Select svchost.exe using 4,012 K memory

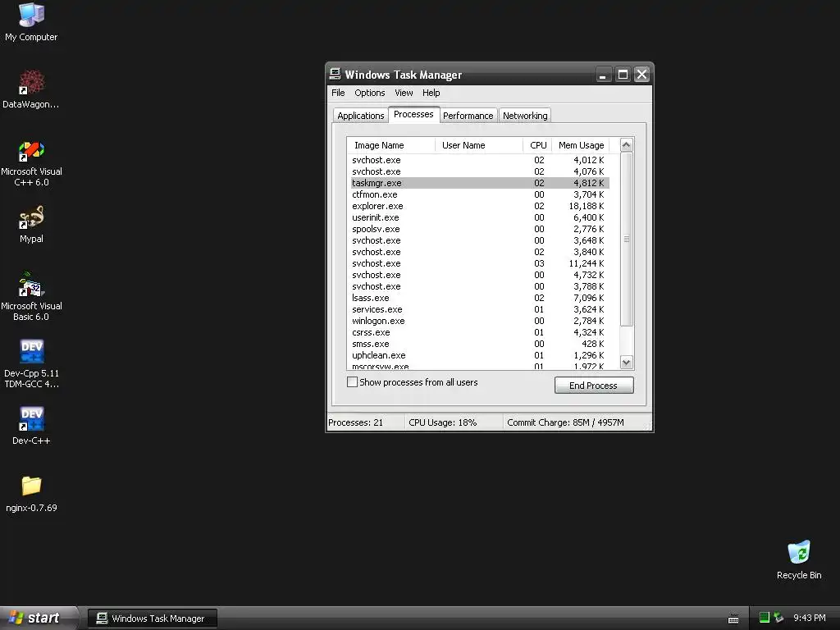pyautogui.click(x=480, y=160)
